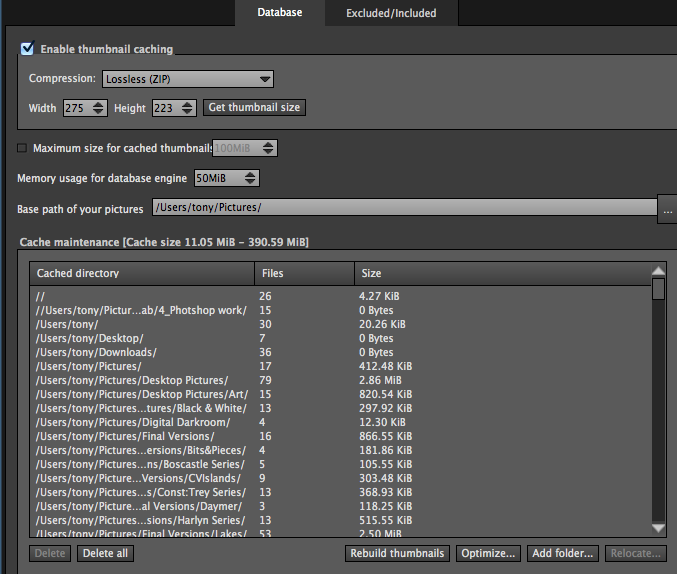The image size is (677, 574).
Task: Enable Maximum size for cached thumbnails
Action: click(x=22, y=148)
